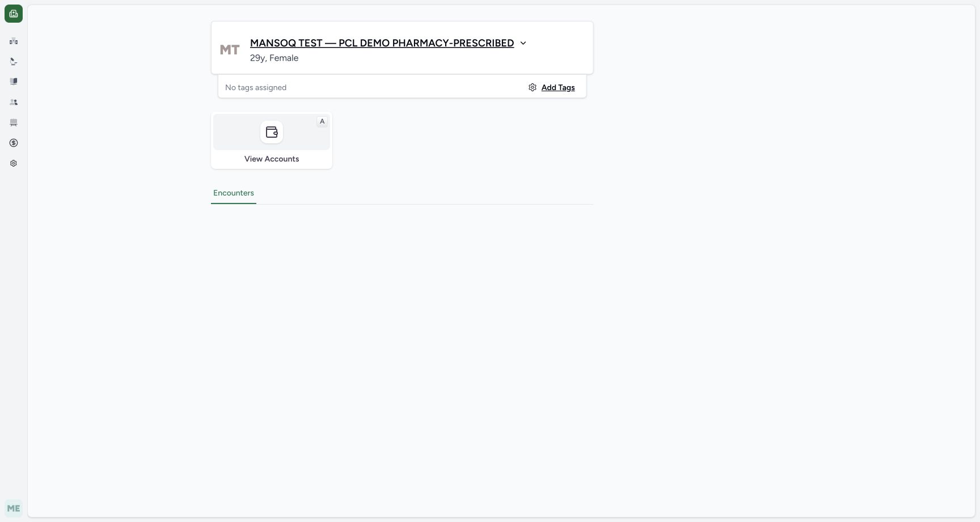The height and width of the screenshot is (522, 980).
Task: Open the presentation board sidebar icon
Action: tap(14, 122)
